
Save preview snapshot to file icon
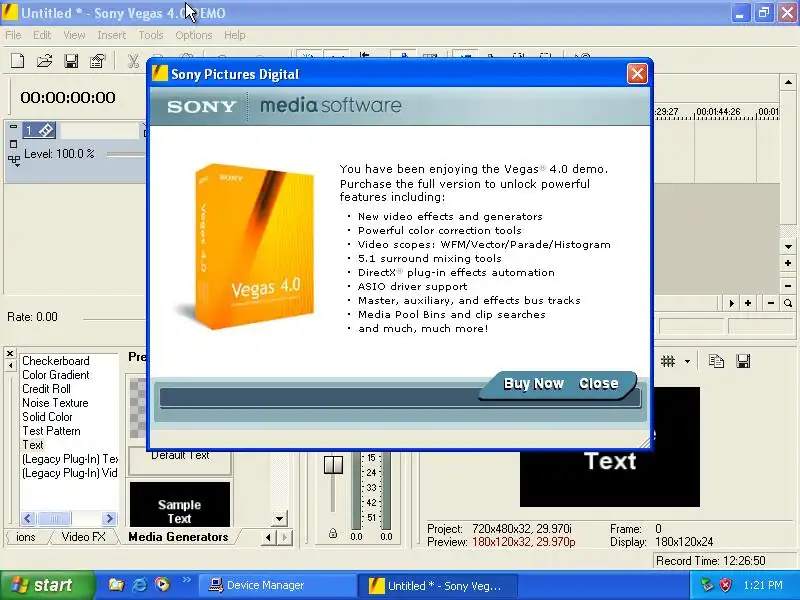(743, 362)
